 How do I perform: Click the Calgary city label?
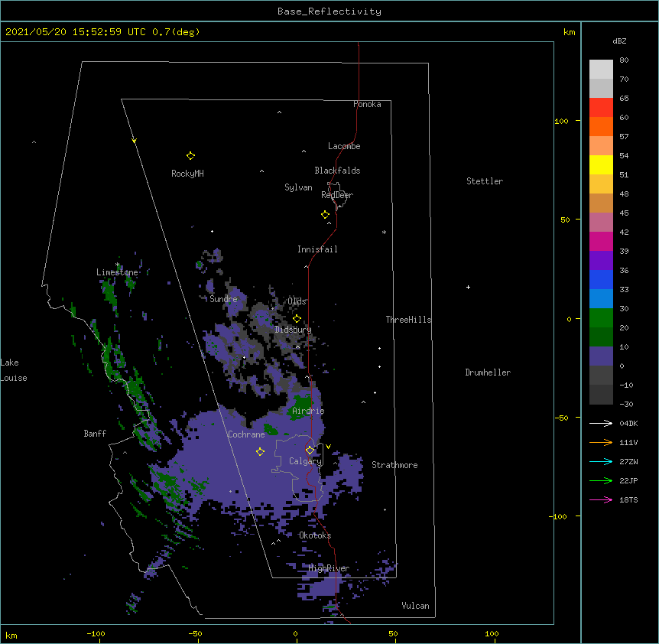306,461
